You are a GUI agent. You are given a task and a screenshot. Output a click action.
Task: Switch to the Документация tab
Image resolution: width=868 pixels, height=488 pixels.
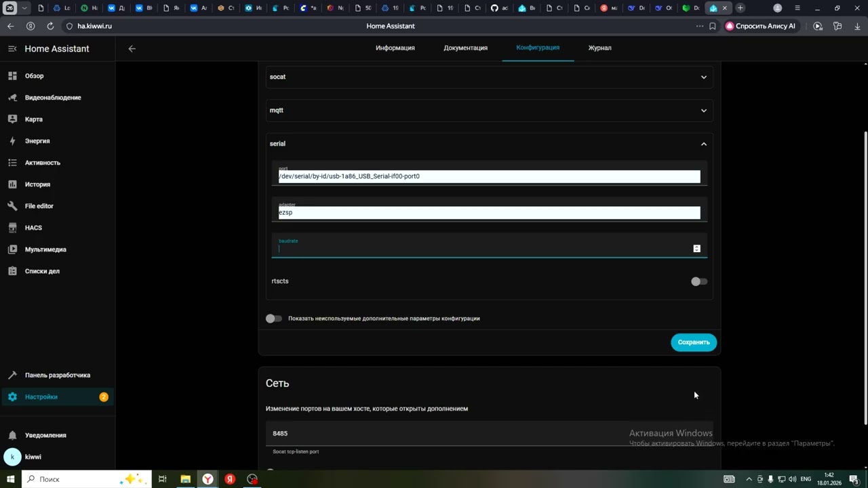click(466, 48)
